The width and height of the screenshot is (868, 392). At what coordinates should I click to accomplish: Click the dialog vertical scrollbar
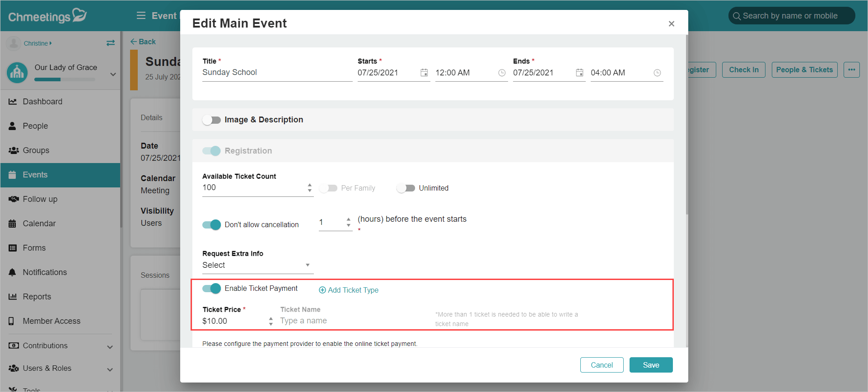coord(687,124)
